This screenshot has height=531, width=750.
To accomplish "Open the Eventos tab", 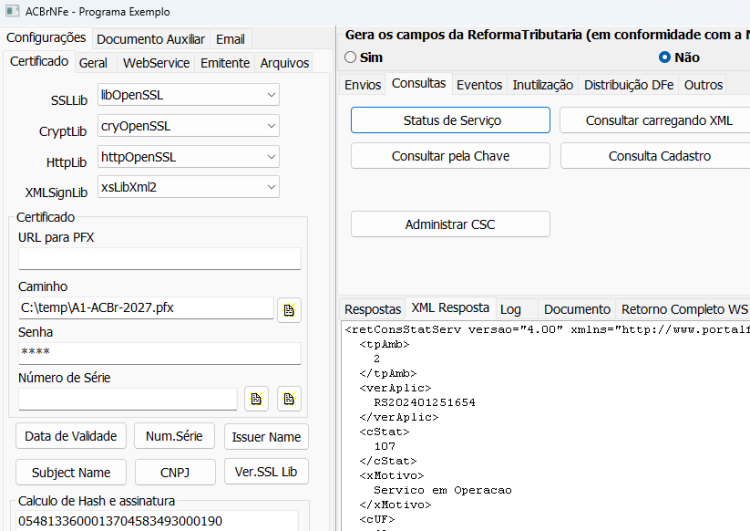I will [x=479, y=85].
